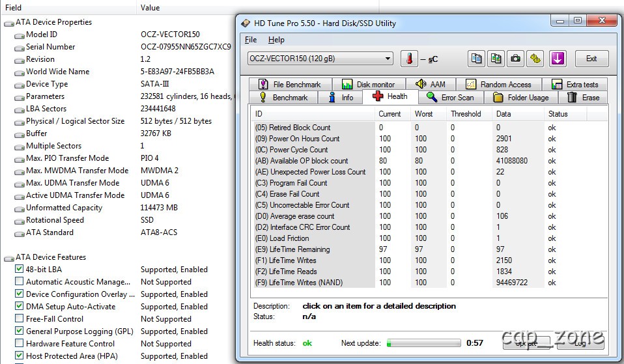
Task: Click the Unformatted Capacity row drive icon
Action: click(19, 209)
